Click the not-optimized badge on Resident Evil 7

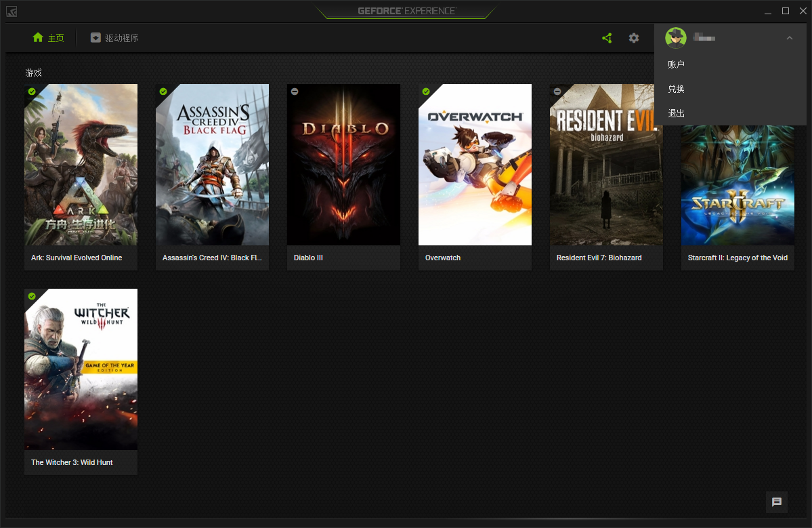(x=557, y=92)
